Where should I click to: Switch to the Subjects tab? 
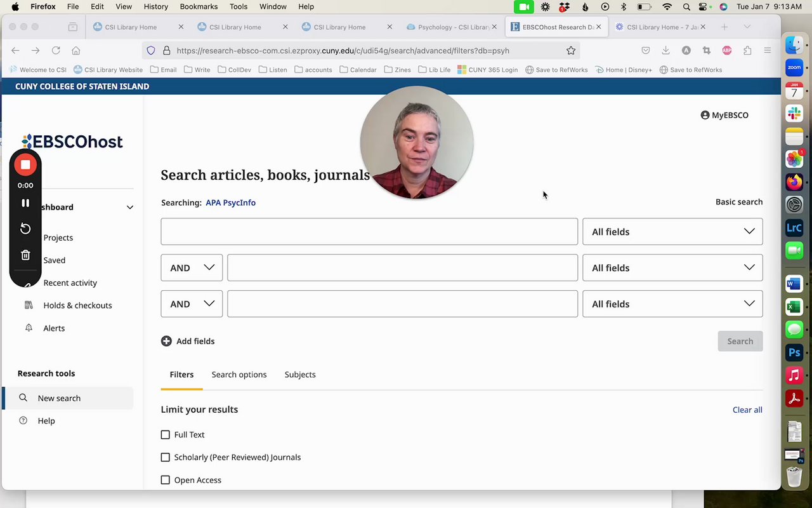point(300,375)
